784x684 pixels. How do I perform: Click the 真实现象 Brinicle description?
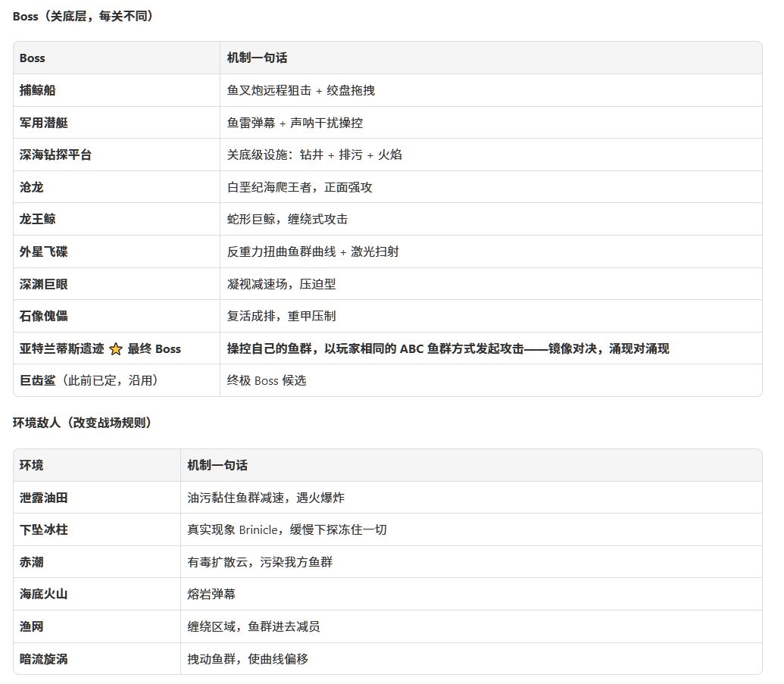click(x=287, y=529)
